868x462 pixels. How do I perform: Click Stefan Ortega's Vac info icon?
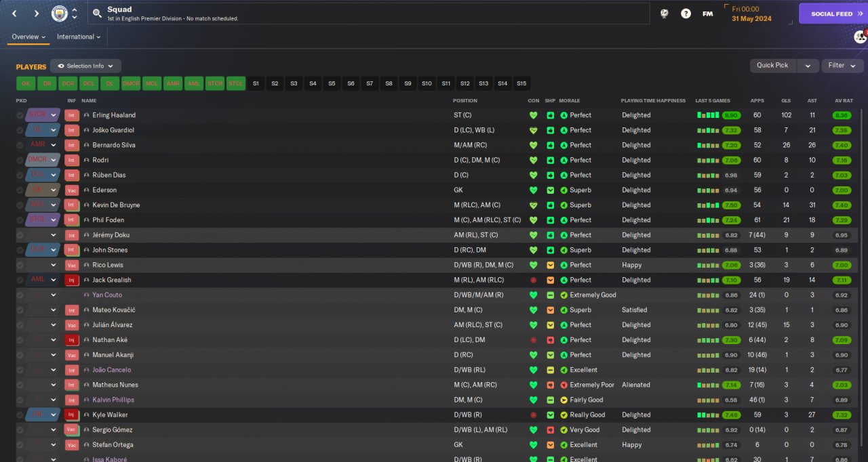tap(71, 445)
